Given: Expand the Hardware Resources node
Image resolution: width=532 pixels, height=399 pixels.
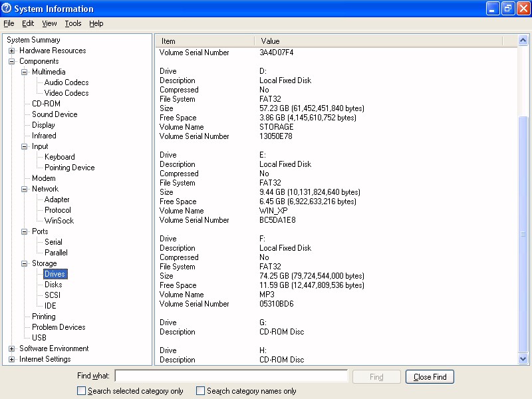Looking at the screenshot, I should tap(12, 51).
